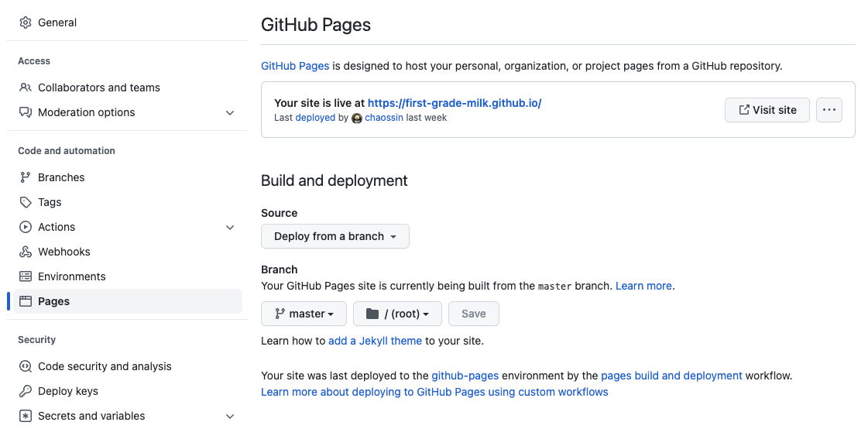Click the Access section label

(x=34, y=61)
